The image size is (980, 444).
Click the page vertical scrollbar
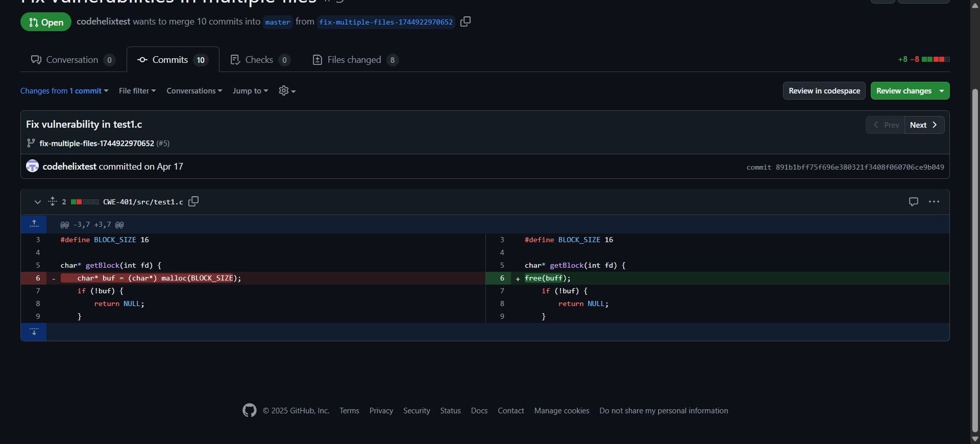coord(975,261)
